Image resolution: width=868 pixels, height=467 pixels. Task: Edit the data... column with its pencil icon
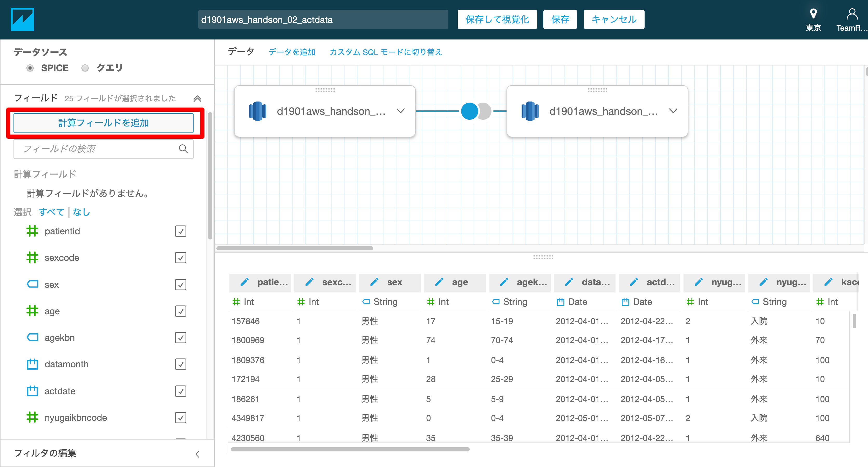point(569,282)
